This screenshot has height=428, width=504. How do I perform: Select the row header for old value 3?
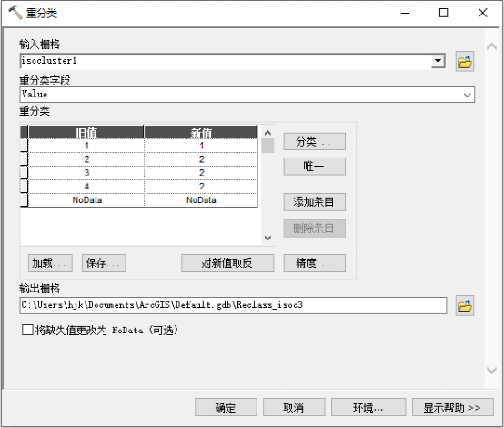[x=24, y=173]
